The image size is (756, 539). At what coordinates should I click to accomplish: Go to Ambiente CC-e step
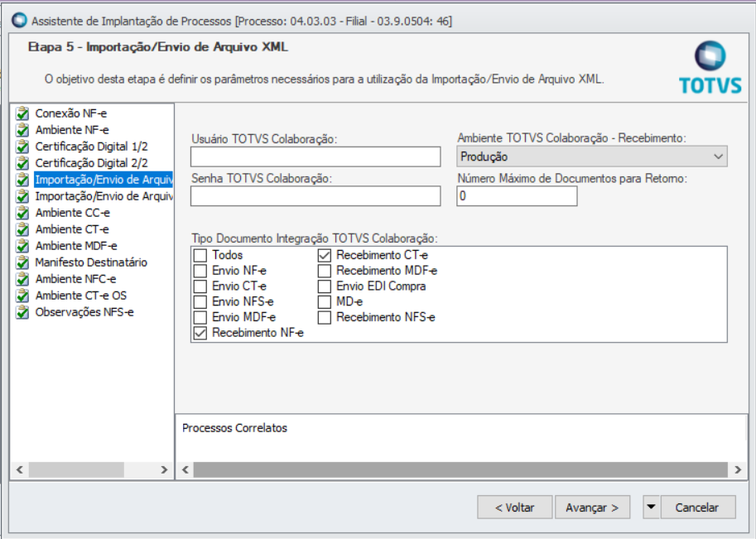72,213
